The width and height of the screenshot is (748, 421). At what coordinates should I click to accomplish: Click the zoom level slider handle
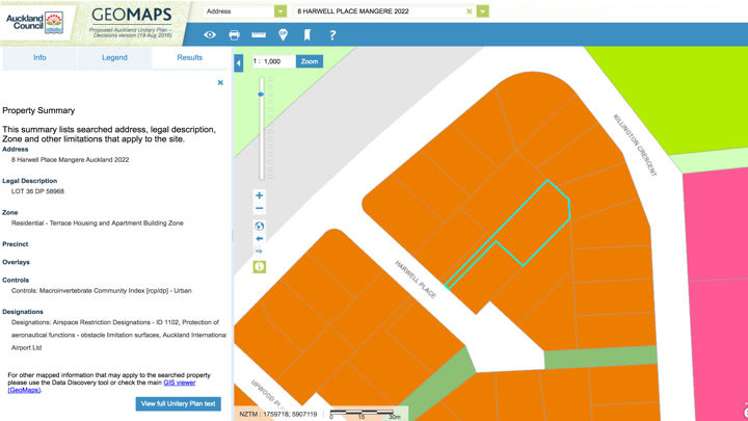(261, 95)
